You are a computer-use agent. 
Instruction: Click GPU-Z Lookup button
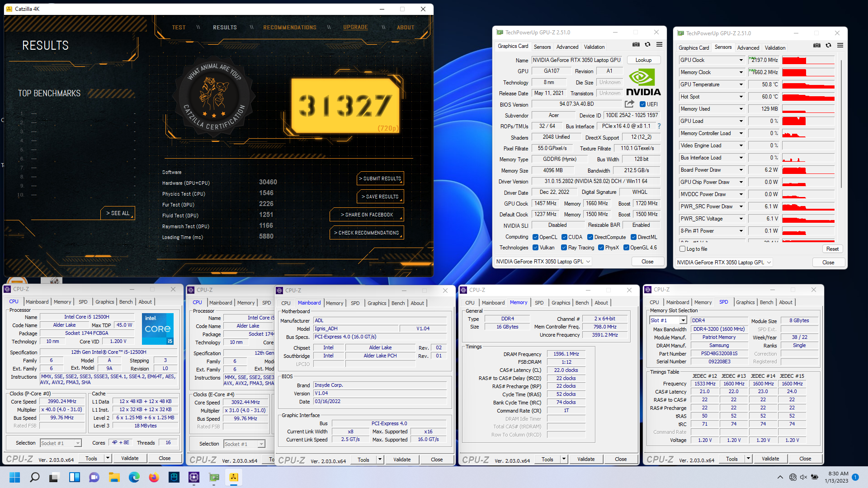[x=643, y=60]
